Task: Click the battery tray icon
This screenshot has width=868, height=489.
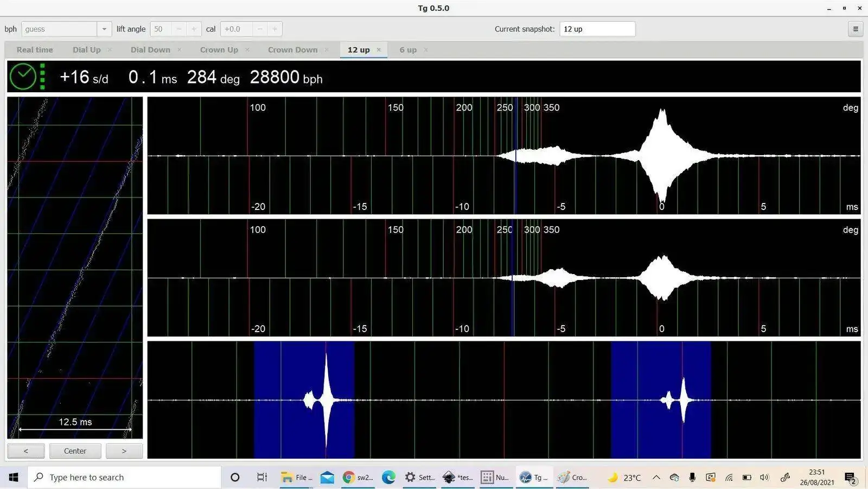Action: point(747,478)
